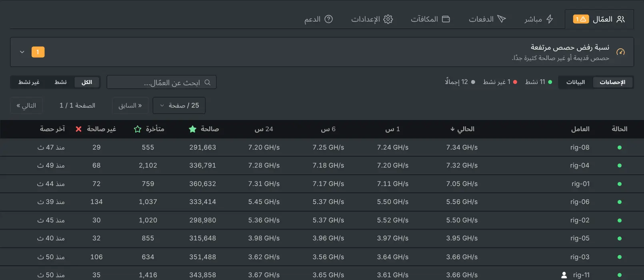Click the magnifier icon in the search box
This screenshot has width=644, height=280.
(207, 82)
